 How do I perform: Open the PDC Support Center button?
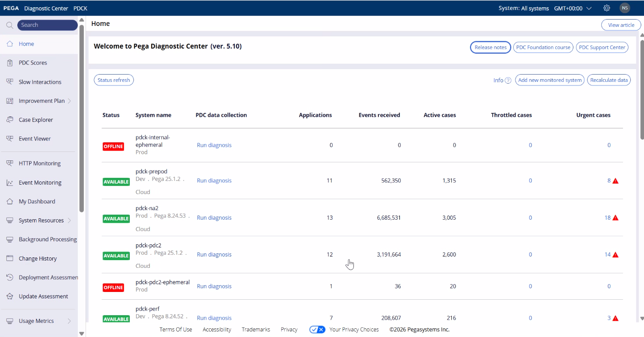tap(602, 47)
